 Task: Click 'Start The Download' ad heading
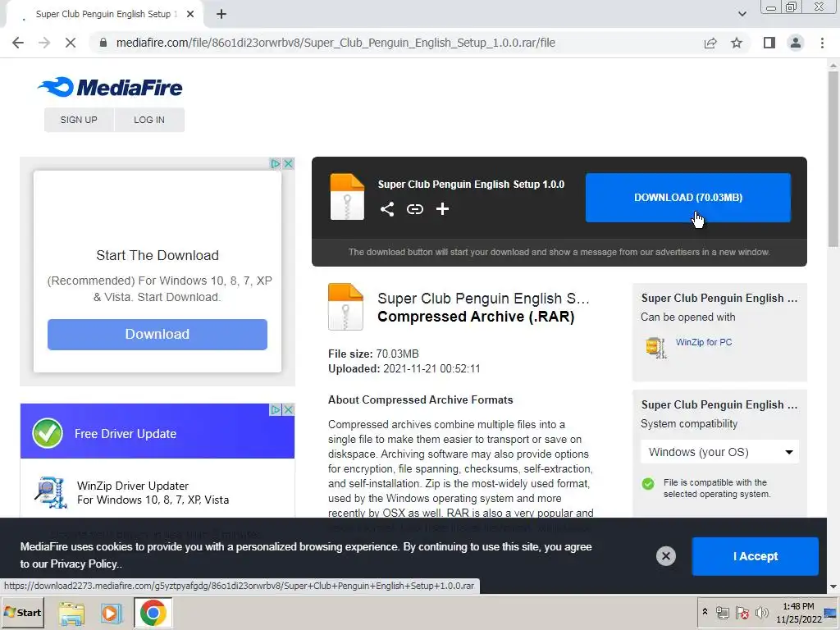coord(157,256)
